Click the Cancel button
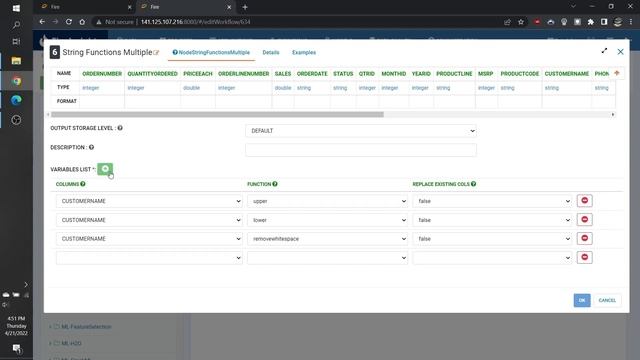640x360 pixels. (x=607, y=300)
